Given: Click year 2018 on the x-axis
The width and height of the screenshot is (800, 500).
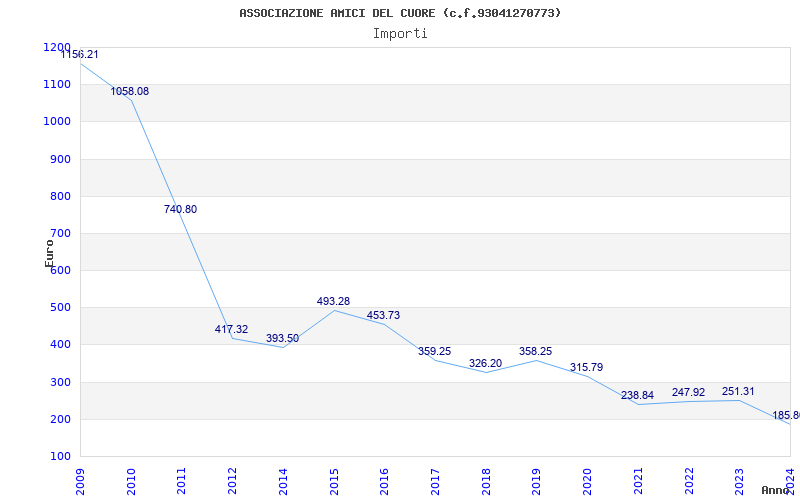Looking at the screenshot, I should tap(486, 482).
